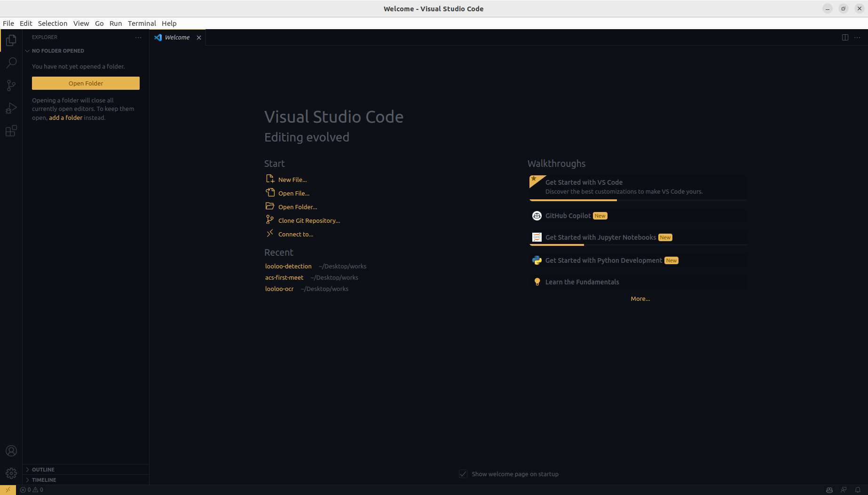The width and height of the screenshot is (868, 495).
Task: Open the Extensions view
Action: tap(11, 131)
